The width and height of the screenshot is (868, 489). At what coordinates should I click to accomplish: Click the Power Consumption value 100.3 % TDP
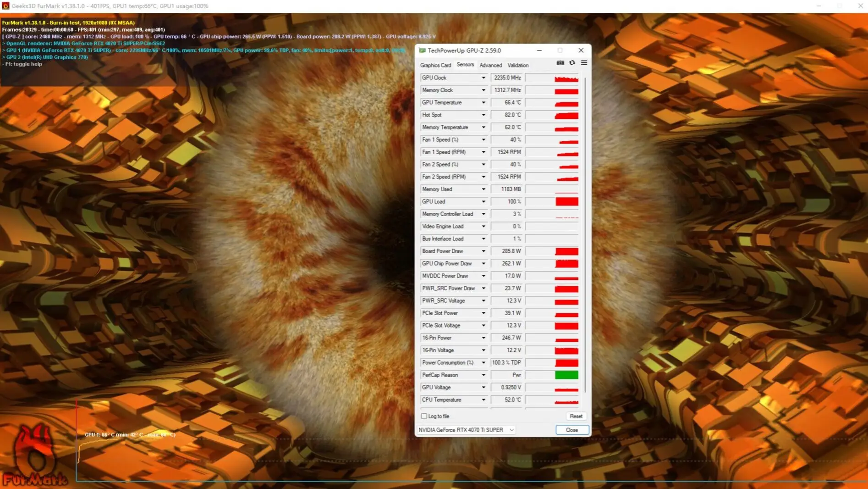(506, 363)
